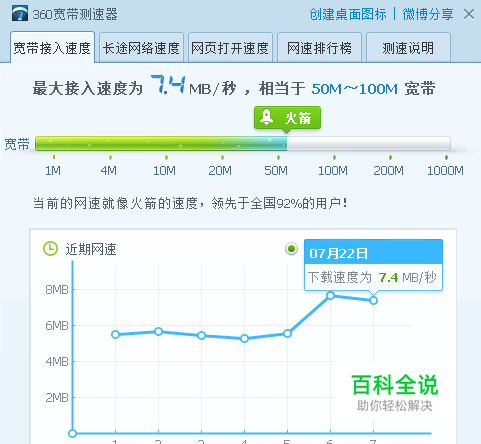The width and height of the screenshot is (481, 444).
Task: Select day 2 data point on chart
Action: pyautogui.click(x=158, y=331)
